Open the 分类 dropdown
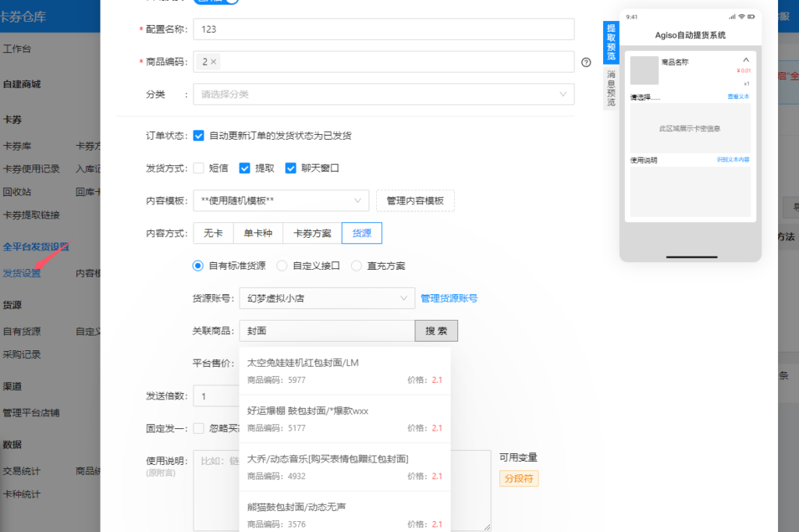799x532 pixels. coord(384,94)
